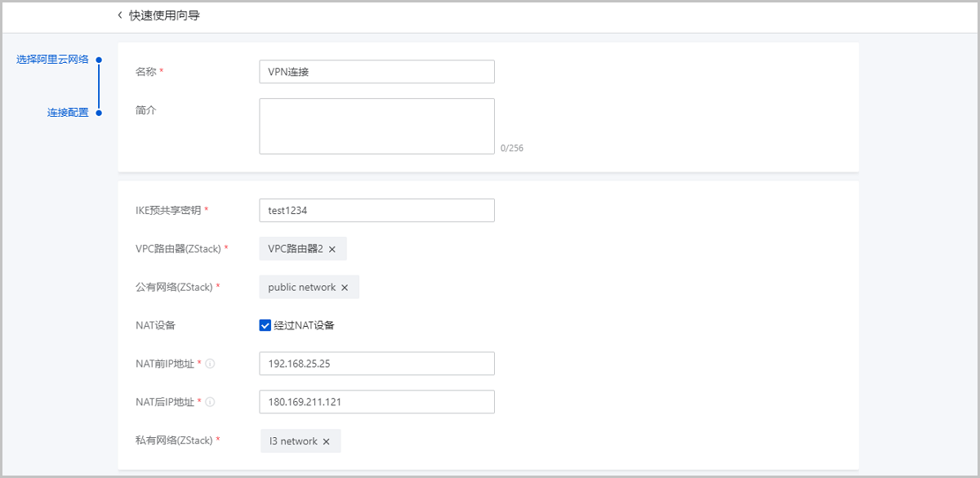Focus the 名称 field containing VPN连接
Viewport: 980px width, 478px height.
(376, 72)
